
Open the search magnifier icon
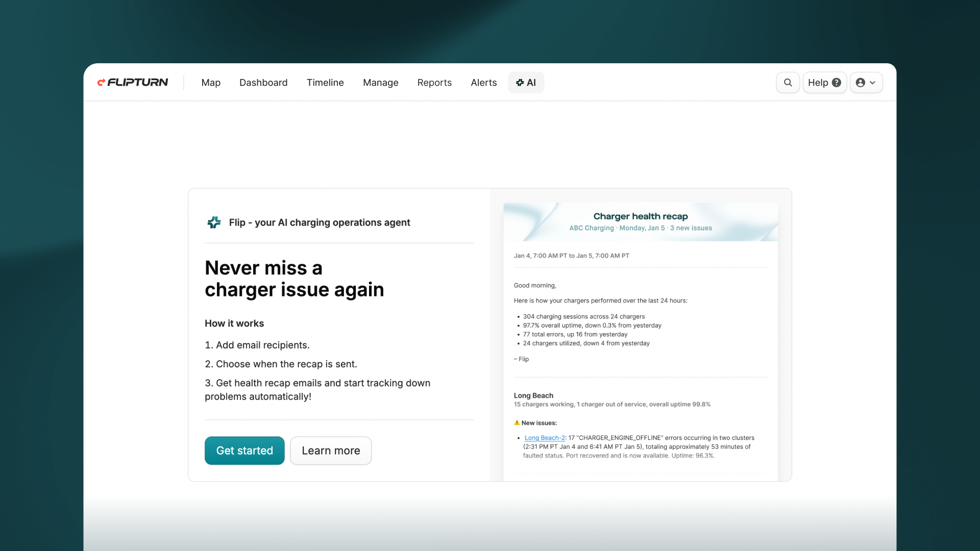coord(788,83)
